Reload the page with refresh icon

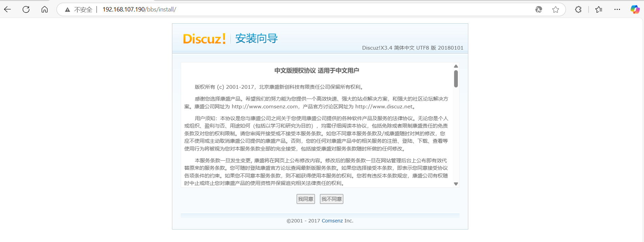point(26,9)
